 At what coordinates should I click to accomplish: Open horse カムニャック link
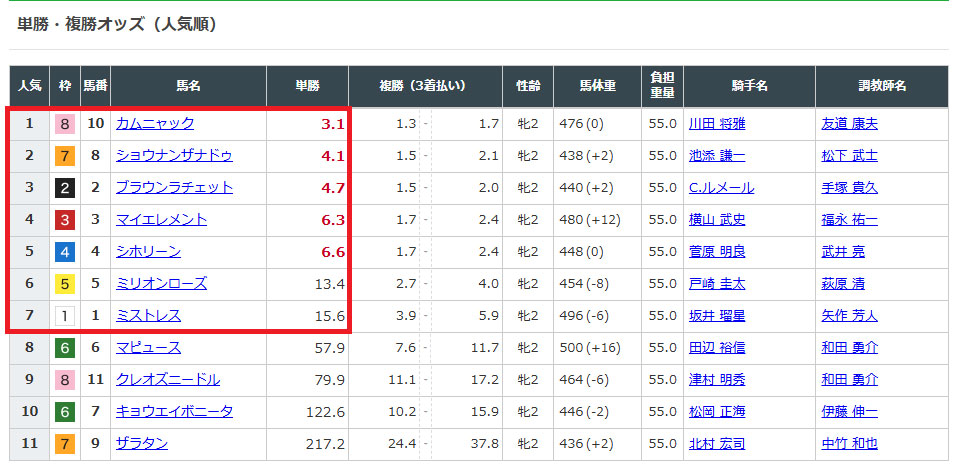pyautogui.click(x=155, y=124)
